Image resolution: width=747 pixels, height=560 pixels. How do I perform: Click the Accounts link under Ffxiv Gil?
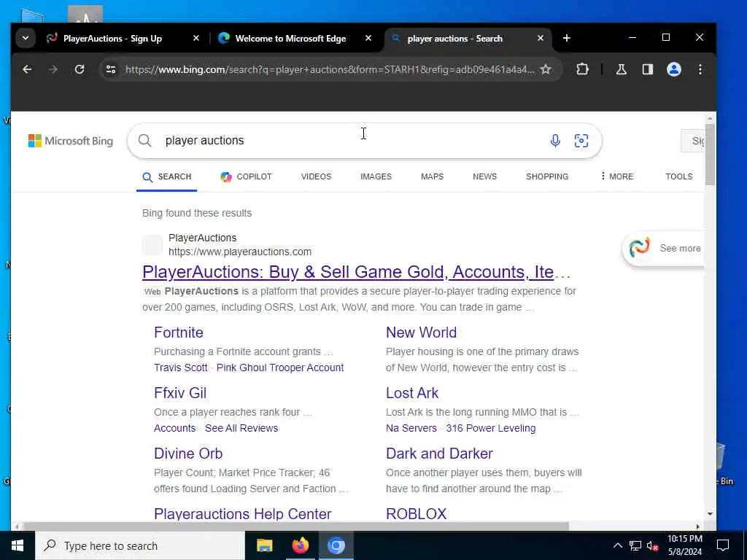click(x=175, y=428)
